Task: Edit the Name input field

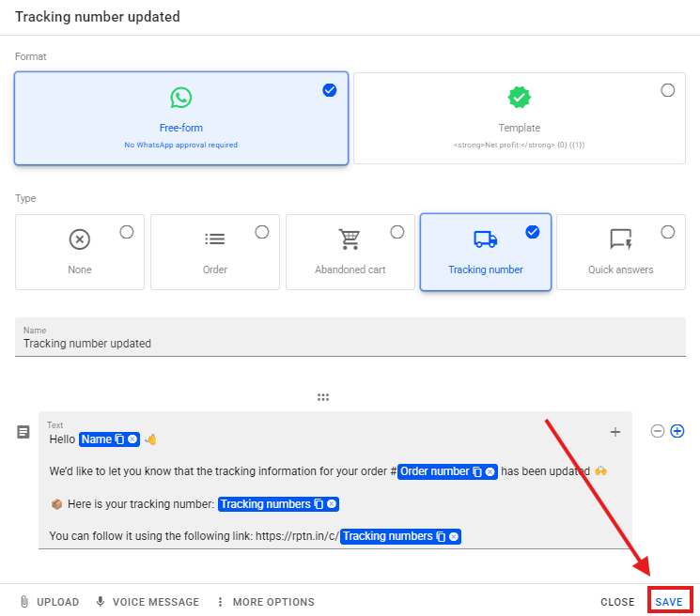Action: (350, 344)
